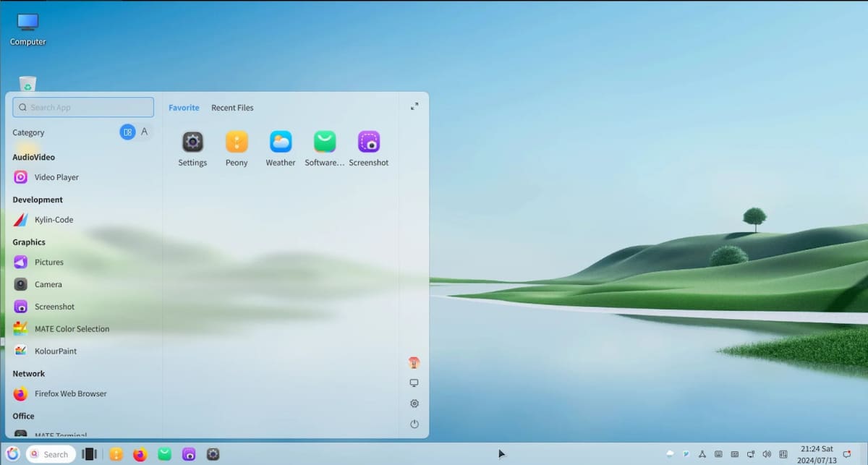Toggle the volume icon in system tray
Screen dimensions: 868x465
click(x=767, y=454)
